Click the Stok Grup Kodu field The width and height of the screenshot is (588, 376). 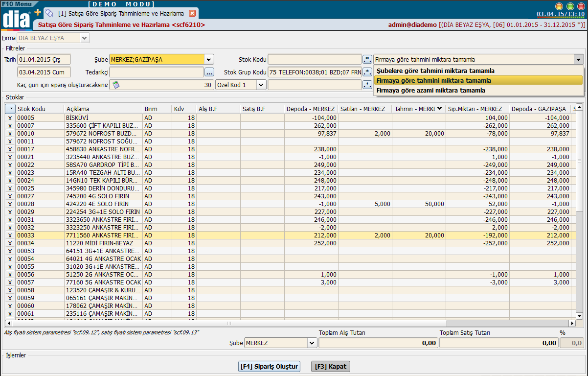[x=315, y=72]
